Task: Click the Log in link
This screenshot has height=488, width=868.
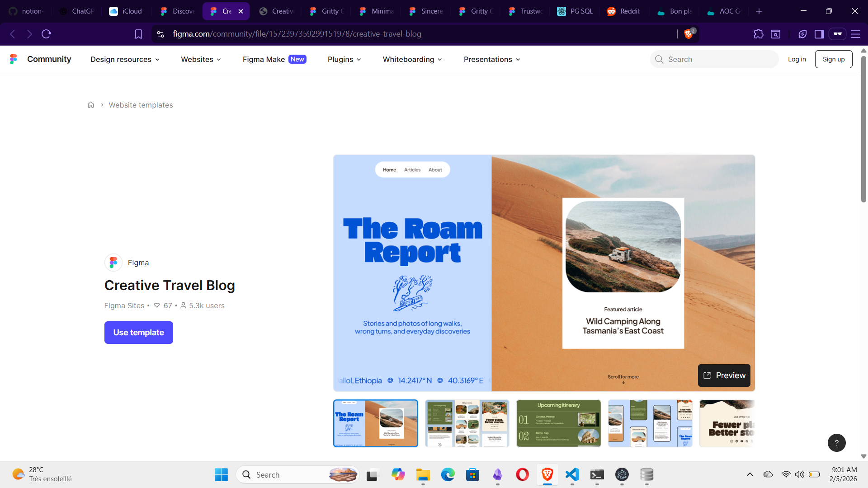Action: click(x=797, y=59)
